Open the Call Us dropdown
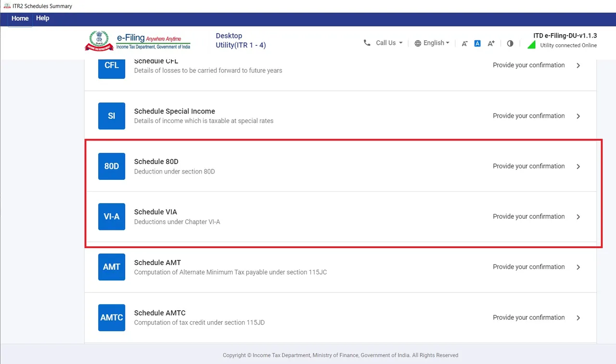 click(x=389, y=43)
